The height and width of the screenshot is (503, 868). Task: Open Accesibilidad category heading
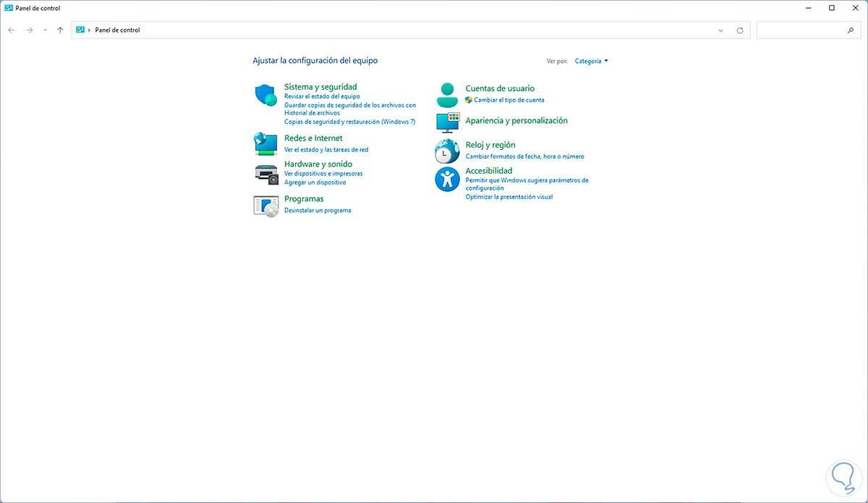(489, 171)
